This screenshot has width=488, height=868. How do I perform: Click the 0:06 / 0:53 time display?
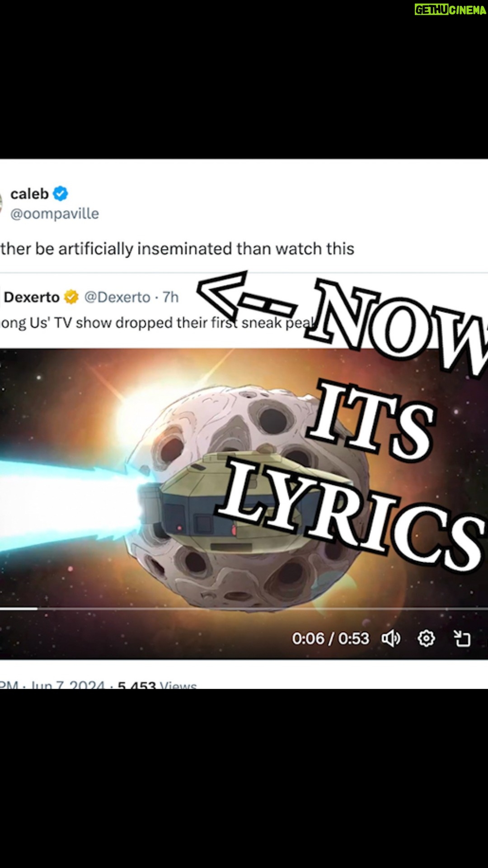click(x=330, y=638)
